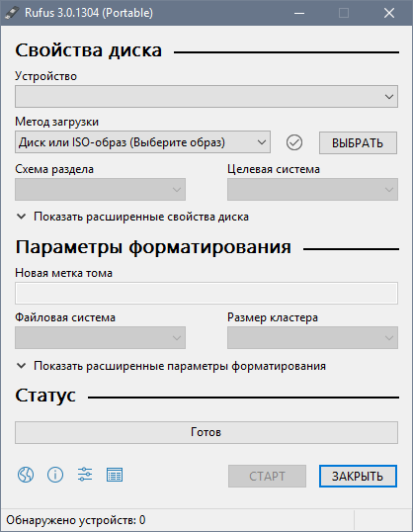The height and width of the screenshot is (532, 413).
Task: Click the ВЫБРАТЬ button
Action: pyautogui.click(x=358, y=142)
